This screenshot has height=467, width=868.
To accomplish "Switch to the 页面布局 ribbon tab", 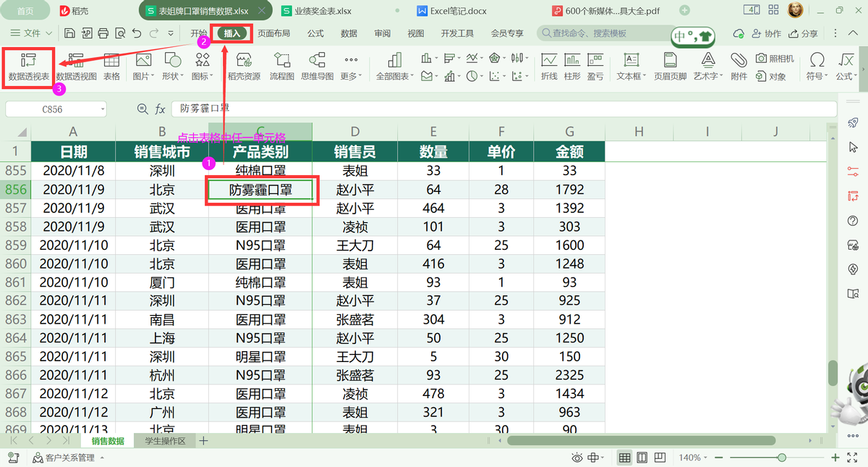I will tap(274, 33).
